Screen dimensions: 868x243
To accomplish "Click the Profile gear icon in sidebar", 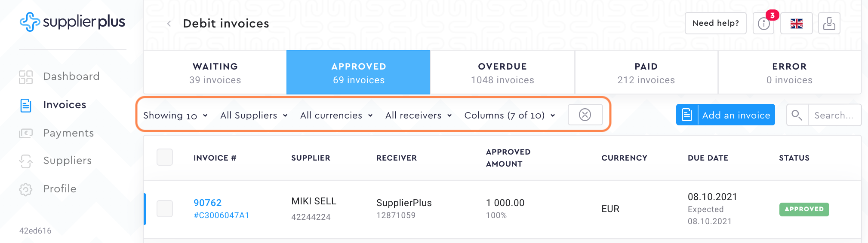I will [26, 189].
